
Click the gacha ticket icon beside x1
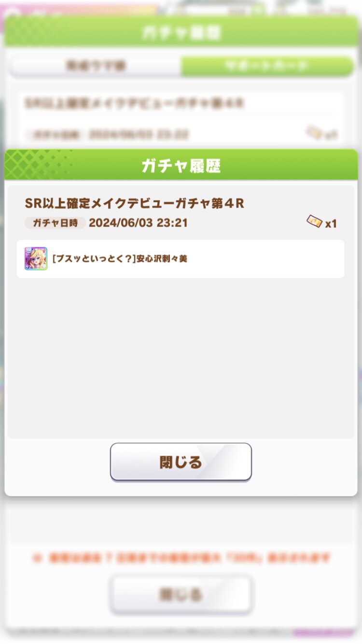[x=314, y=222]
